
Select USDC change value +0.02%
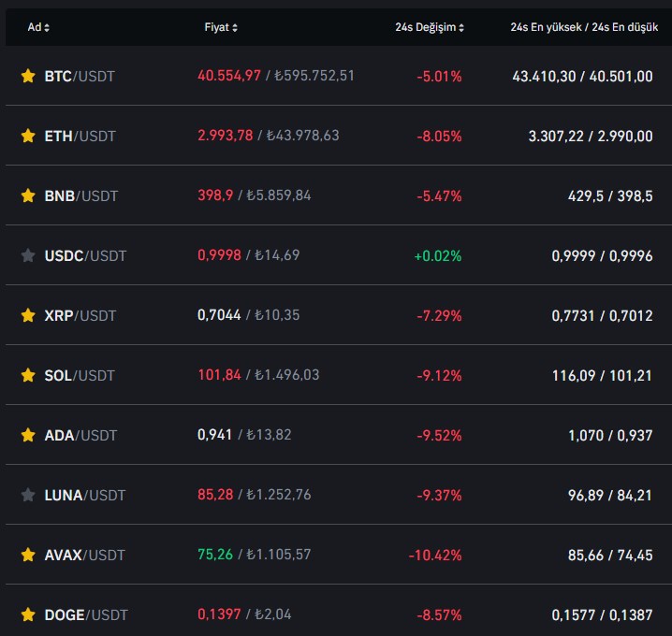(x=438, y=256)
